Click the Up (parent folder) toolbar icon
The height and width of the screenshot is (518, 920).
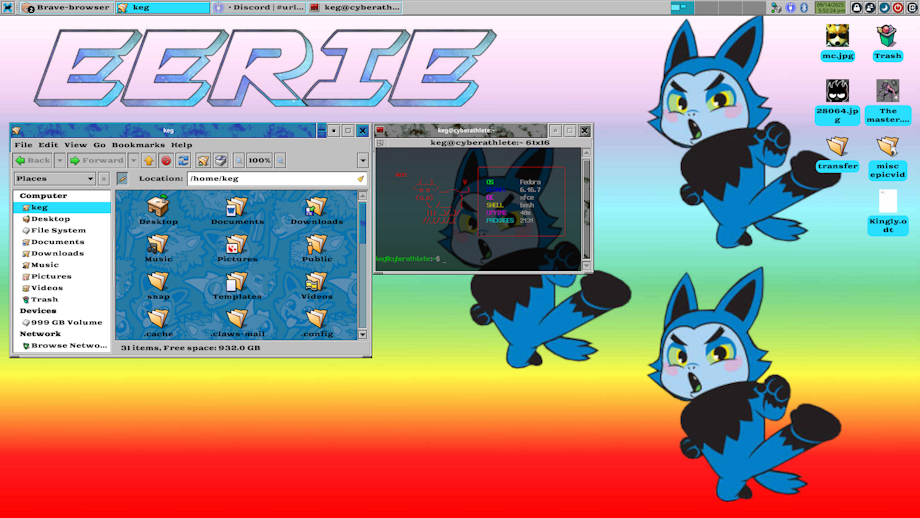pyautogui.click(x=148, y=160)
